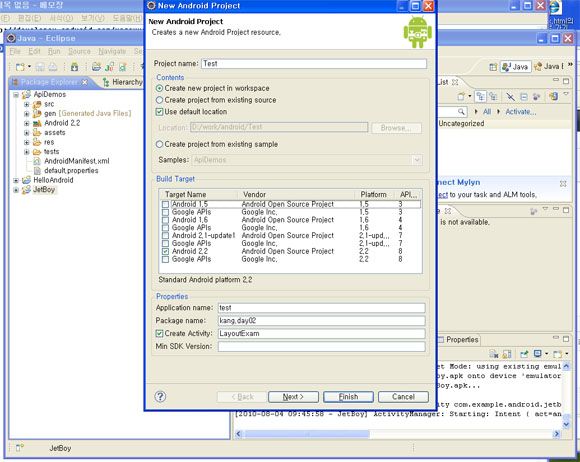Expand the assets folder
The image size is (580, 462).
coord(27,133)
